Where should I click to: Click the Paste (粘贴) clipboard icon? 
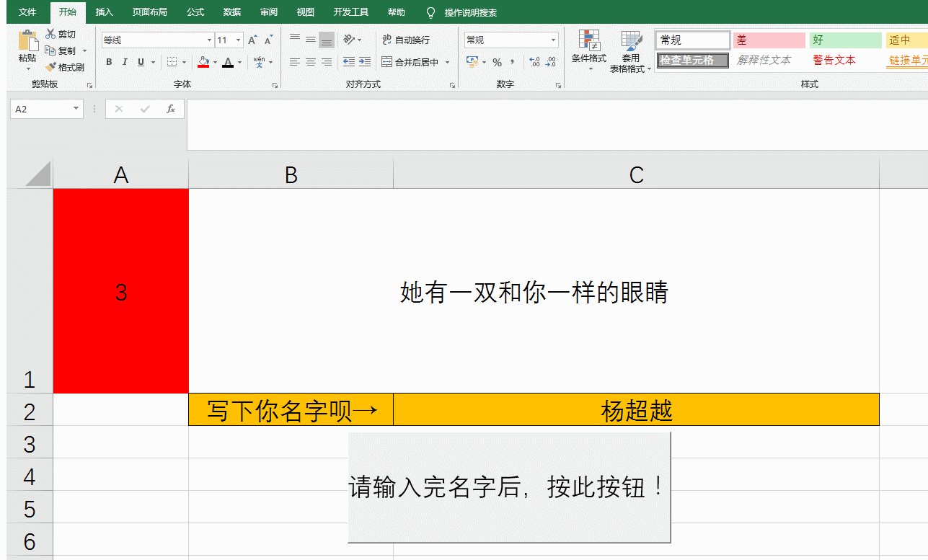point(27,40)
